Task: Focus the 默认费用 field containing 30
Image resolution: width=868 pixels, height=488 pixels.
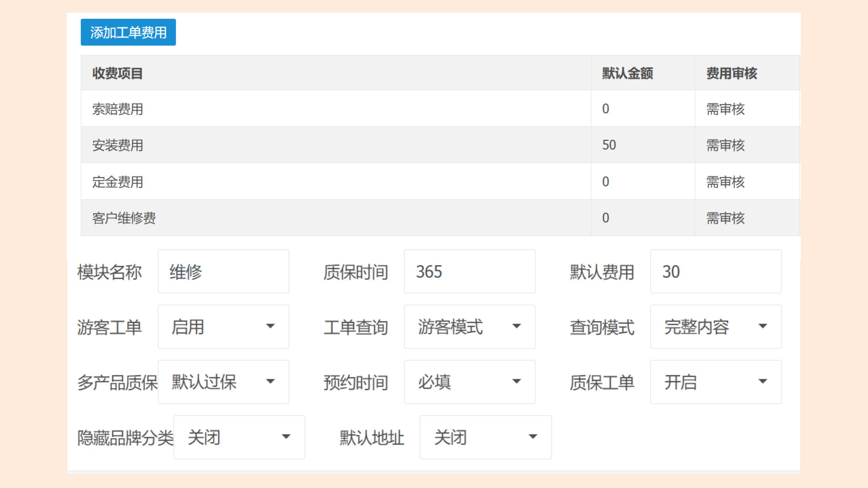Action: [x=715, y=271]
